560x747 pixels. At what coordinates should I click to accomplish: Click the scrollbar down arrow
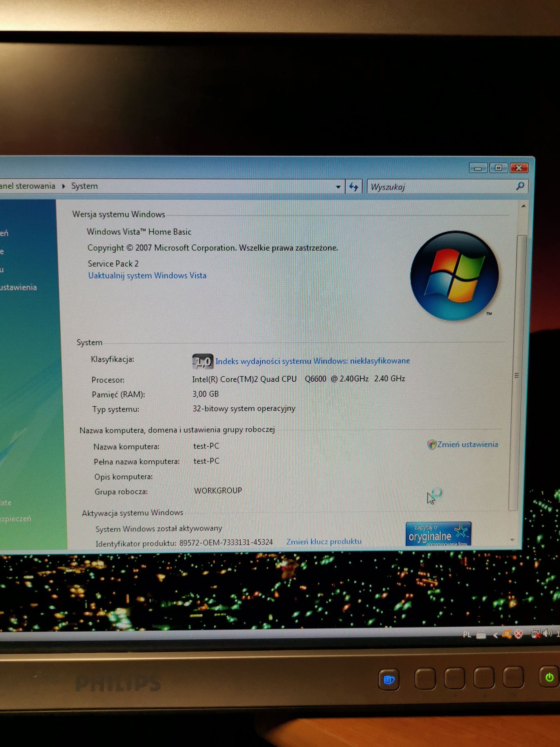(x=513, y=540)
